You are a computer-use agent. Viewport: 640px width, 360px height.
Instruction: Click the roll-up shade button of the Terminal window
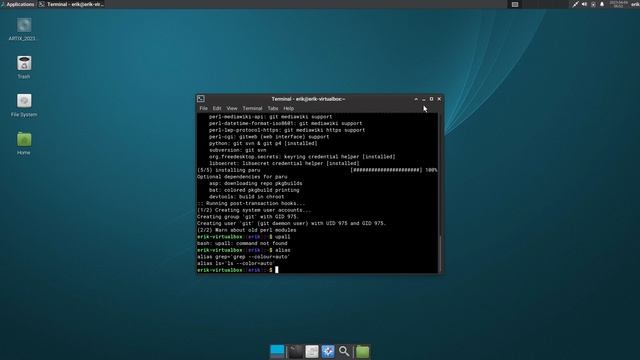416,99
